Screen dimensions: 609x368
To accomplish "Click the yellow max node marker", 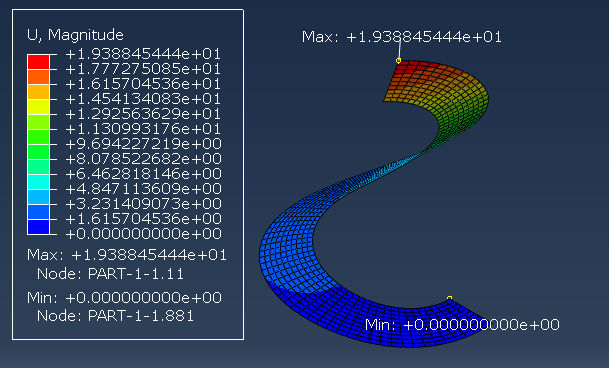I will pyautogui.click(x=398, y=61).
